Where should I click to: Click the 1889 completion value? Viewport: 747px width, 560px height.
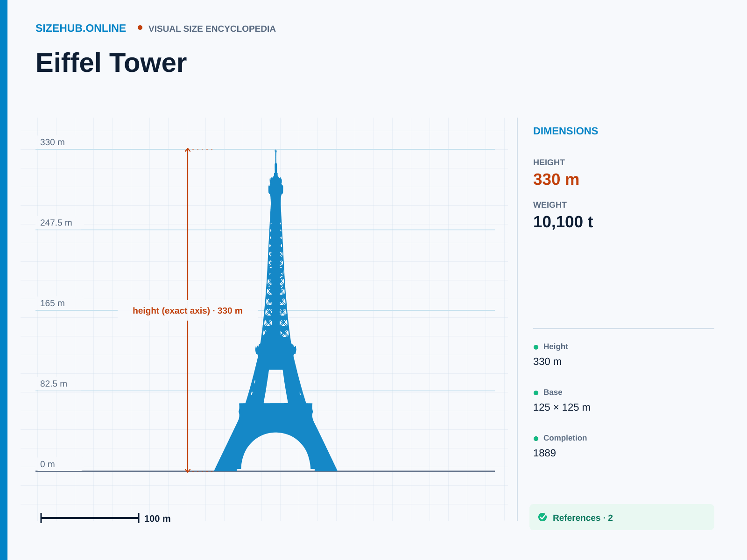(544, 453)
